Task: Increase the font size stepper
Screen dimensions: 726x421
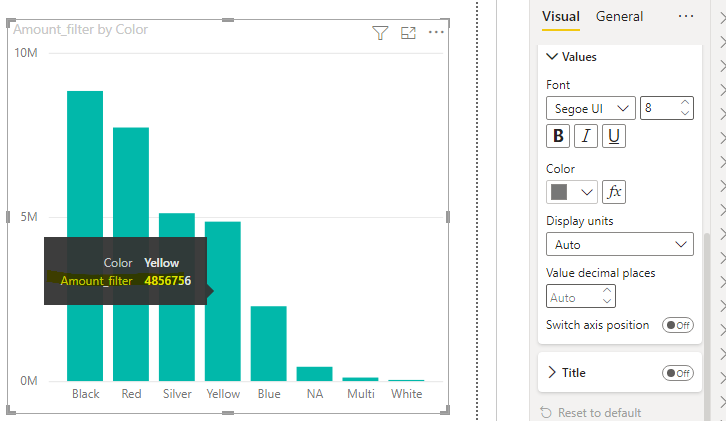Action: pos(685,102)
